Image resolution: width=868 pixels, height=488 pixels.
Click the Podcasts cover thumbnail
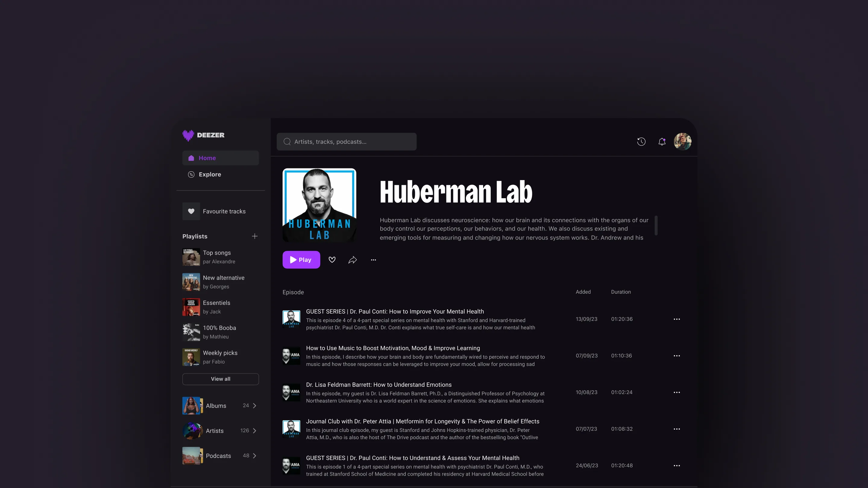[x=192, y=456]
